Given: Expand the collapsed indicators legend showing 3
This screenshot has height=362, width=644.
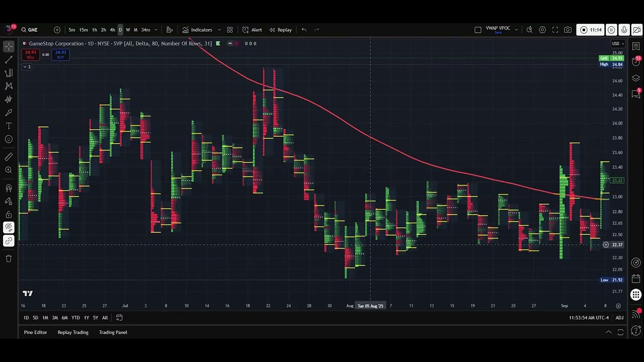Looking at the screenshot, I should coord(27,67).
